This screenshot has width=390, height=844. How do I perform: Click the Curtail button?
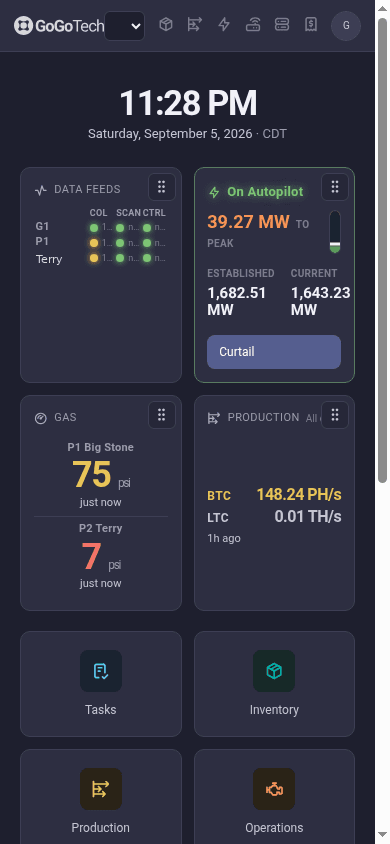[x=274, y=352]
